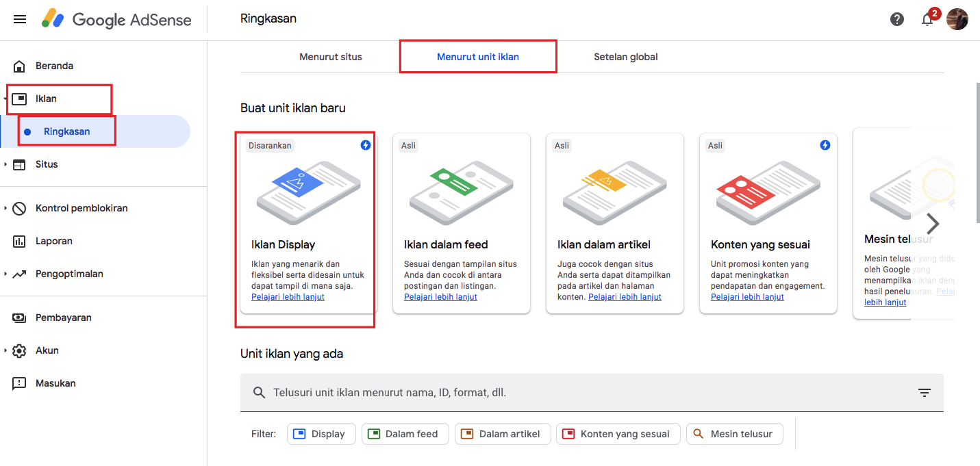
Task: Toggle the Display filter chip
Action: (321, 434)
